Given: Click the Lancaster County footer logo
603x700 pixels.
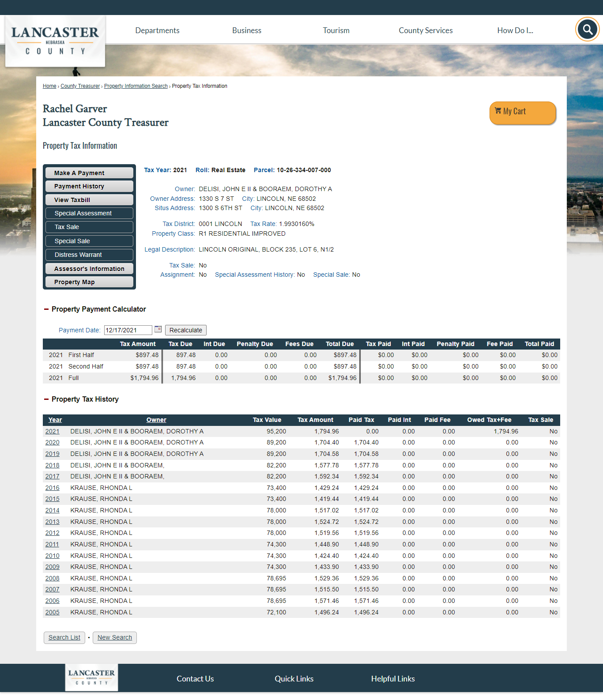Looking at the screenshot, I should (91, 677).
